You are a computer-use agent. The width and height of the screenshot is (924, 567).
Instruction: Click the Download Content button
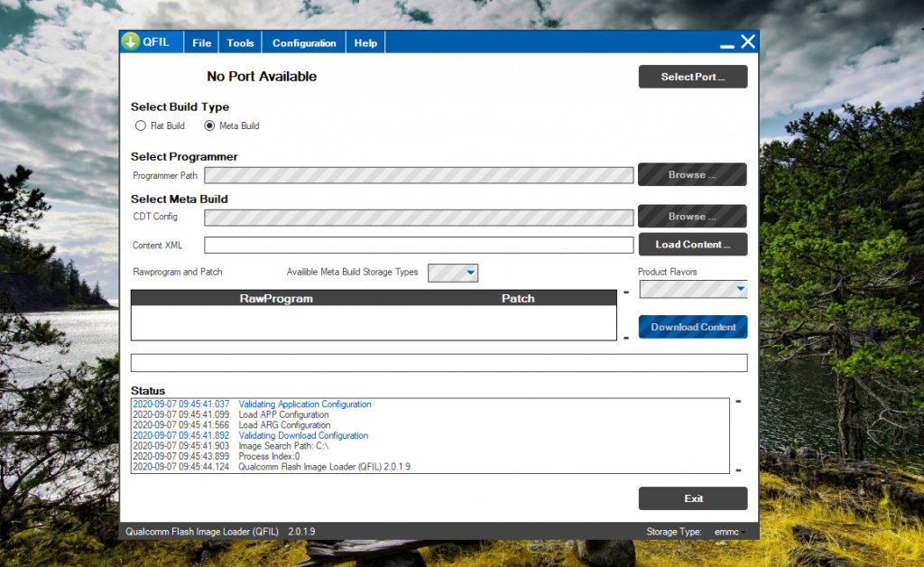click(x=693, y=327)
